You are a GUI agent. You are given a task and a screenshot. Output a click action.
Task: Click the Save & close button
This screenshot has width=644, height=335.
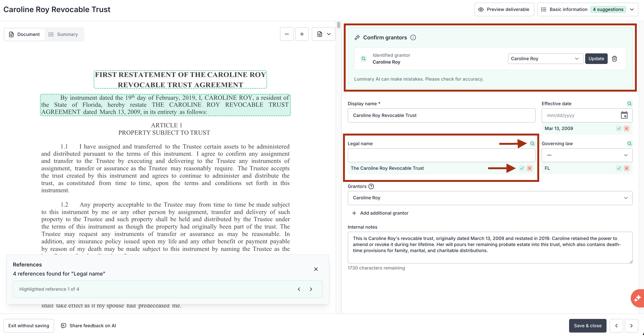click(587, 326)
